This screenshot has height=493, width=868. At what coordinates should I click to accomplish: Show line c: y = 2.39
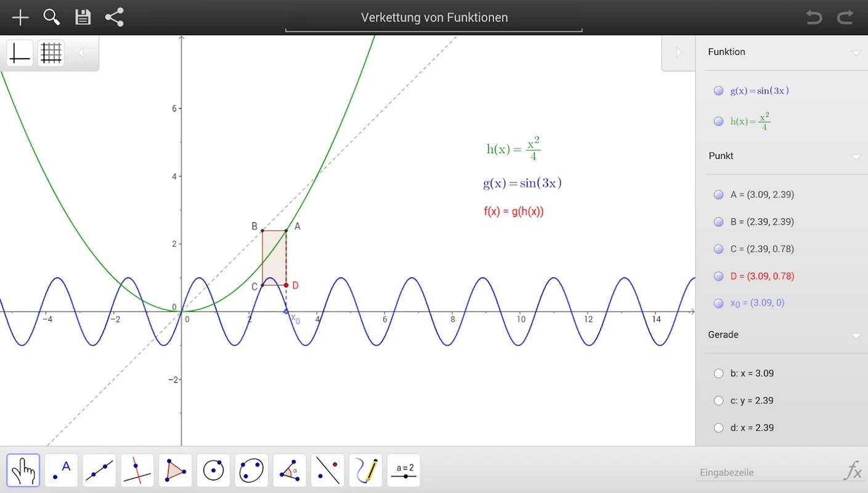point(718,401)
